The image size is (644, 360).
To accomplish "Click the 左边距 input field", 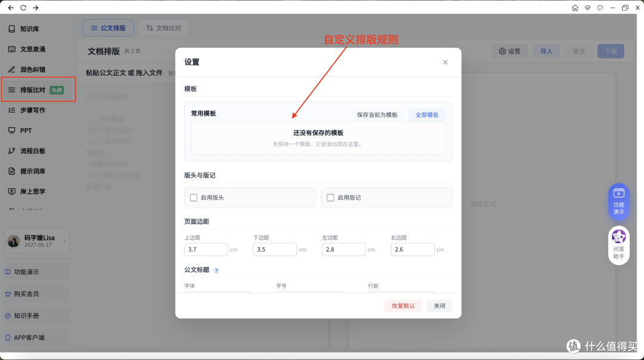I will tap(344, 250).
